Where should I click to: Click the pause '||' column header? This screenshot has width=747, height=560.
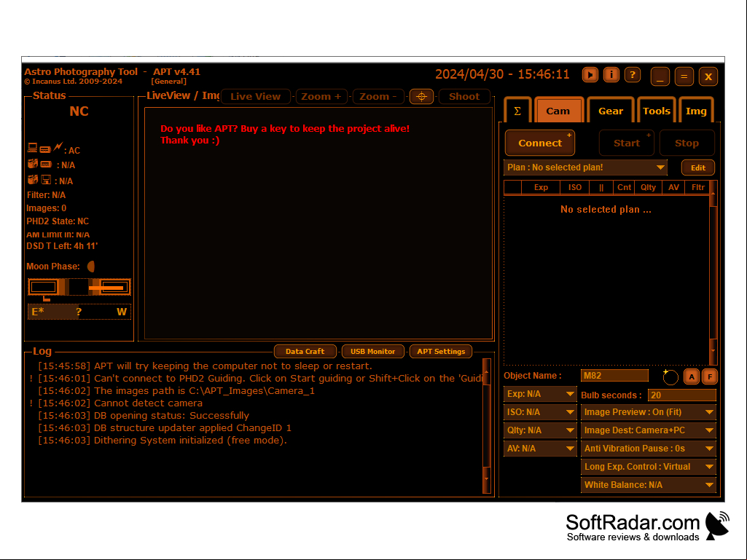point(601,188)
